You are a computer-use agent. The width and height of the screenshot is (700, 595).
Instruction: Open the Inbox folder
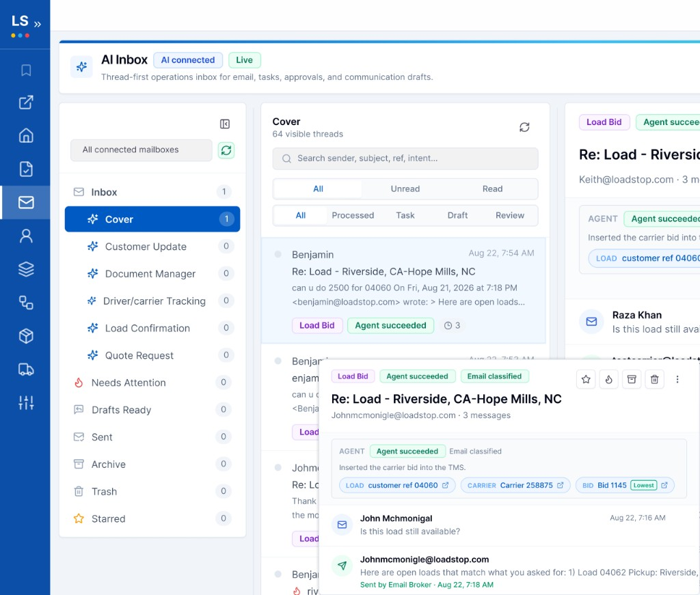coord(152,192)
